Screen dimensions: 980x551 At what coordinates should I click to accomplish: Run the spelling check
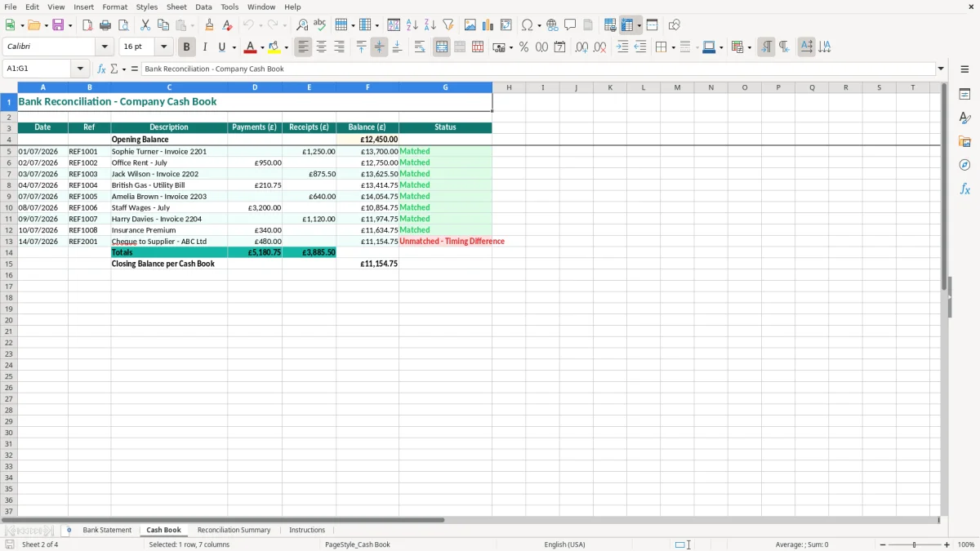(320, 25)
